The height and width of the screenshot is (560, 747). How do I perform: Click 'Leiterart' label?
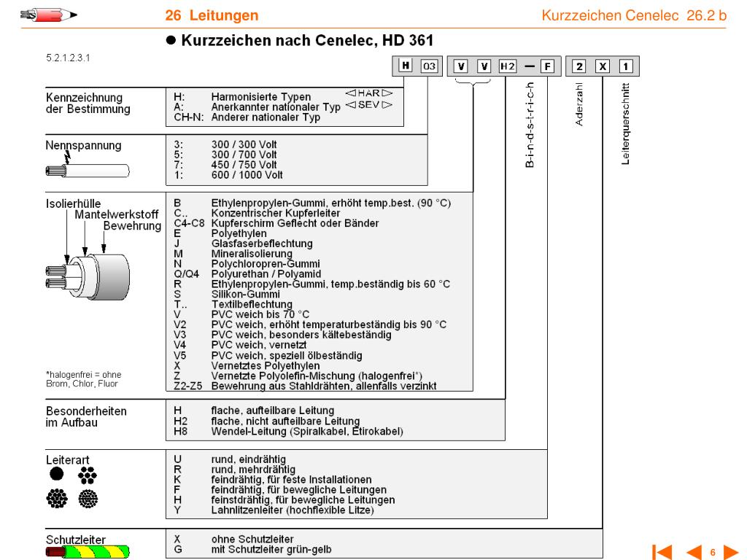click(68, 460)
